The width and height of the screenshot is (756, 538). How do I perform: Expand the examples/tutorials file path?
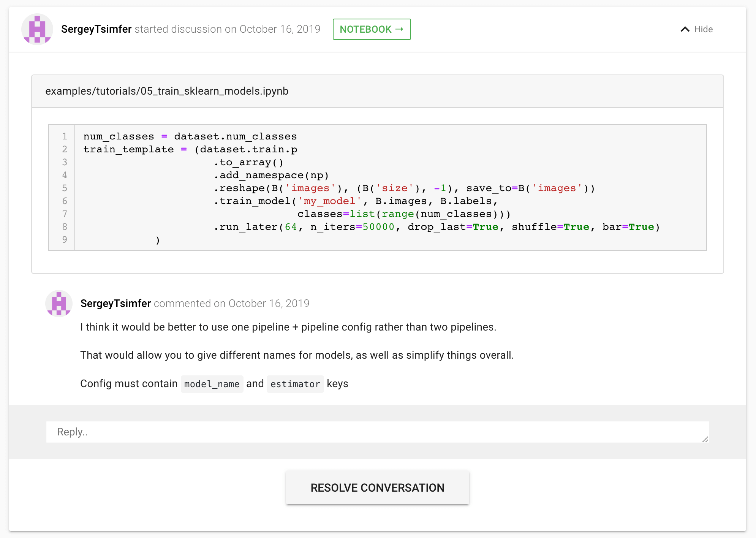[x=167, y=90]
